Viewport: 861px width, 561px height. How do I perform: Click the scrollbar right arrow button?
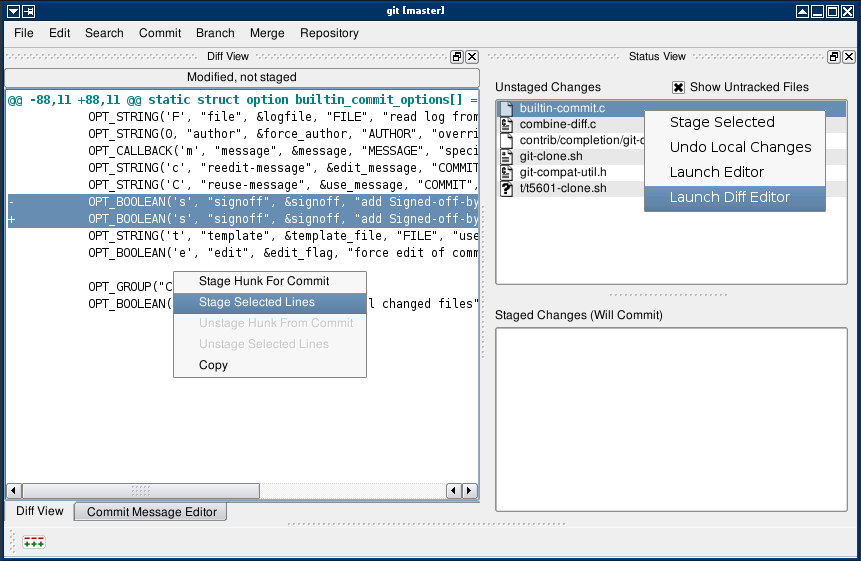click(469, 490)
